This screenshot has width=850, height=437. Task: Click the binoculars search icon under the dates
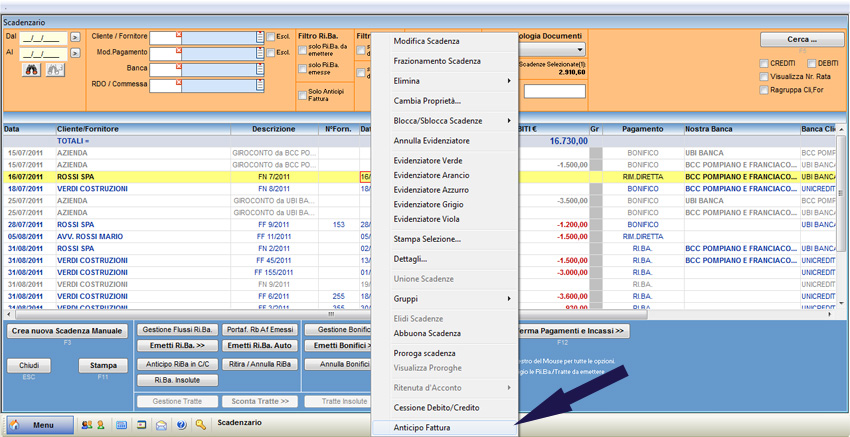pyautogui.click(x=32, y=70)
